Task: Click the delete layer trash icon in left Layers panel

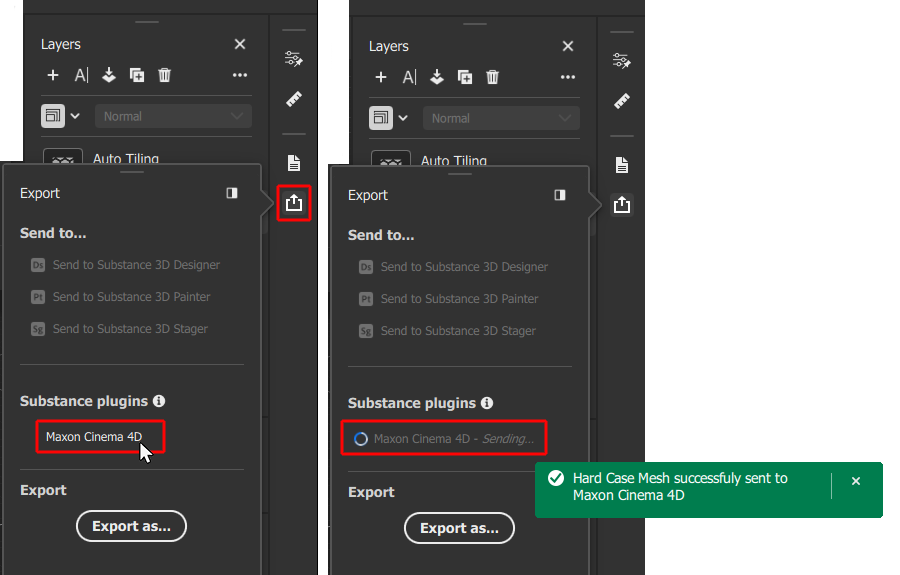Action: [165, 75]
